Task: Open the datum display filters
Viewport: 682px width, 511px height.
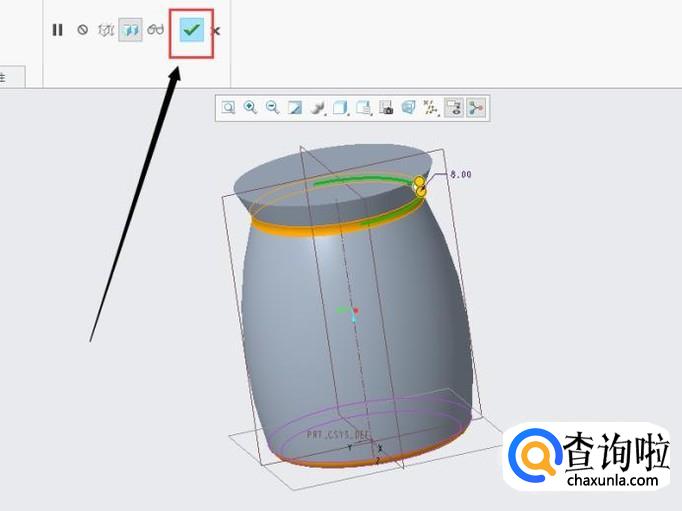Action: 431,108
